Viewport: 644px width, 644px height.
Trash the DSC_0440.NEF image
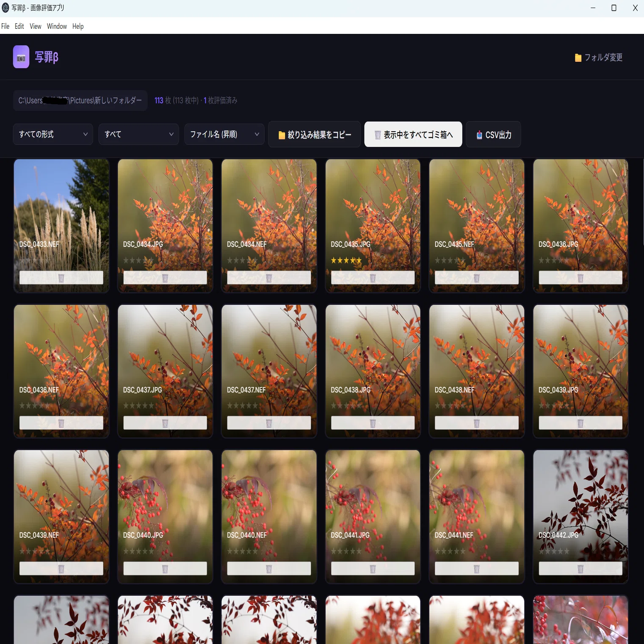[269, 569]
